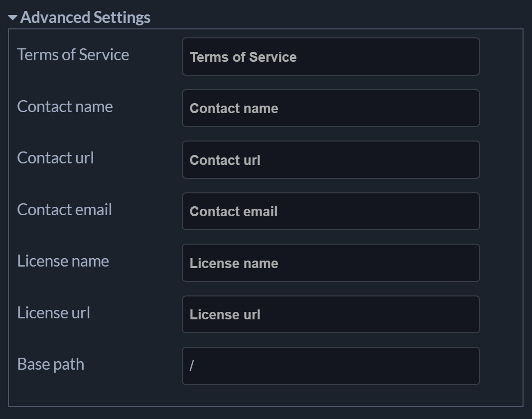The image size is (532, 419).
Task: Click the slash value in Base path
Action: [x=192, y=366]
